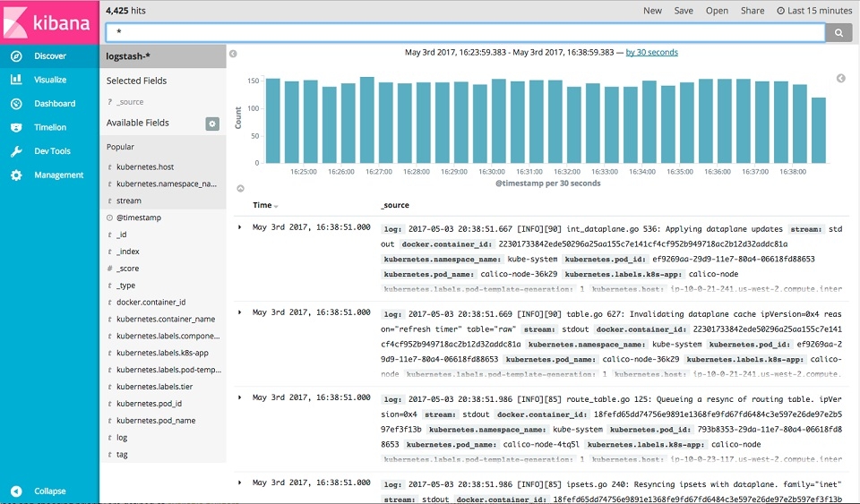The image size is (860, 504).
Task: Hide the histogram chart with the arrow
Action: coord(240,189)
